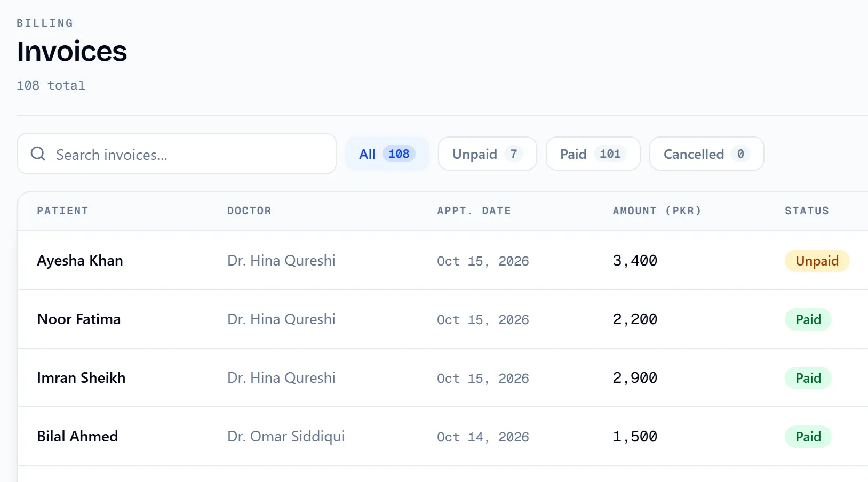Viewport: 868px width, 482px height.
Task: Click the search magnifier icon
Action: pos(38,154)
